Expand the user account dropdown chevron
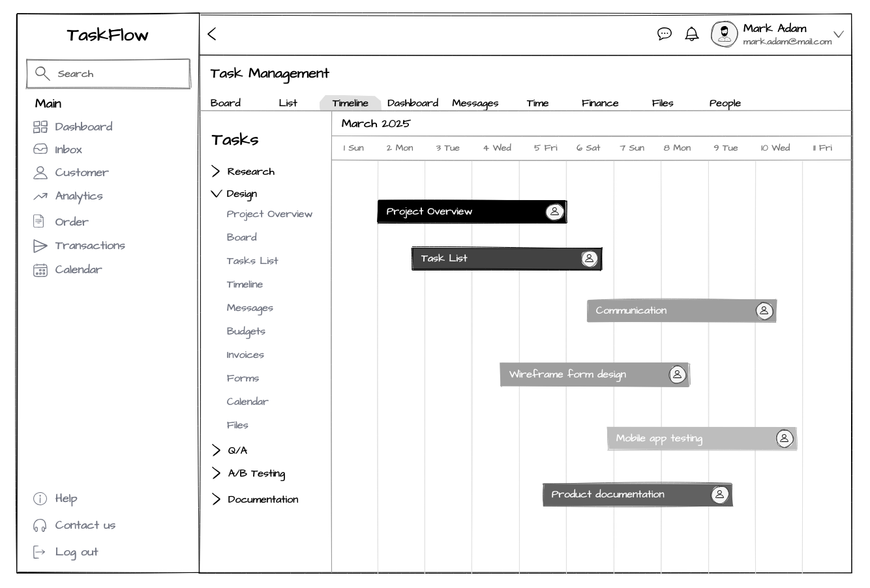This screenshot has width=870, height=588. [x=839, y=35]
